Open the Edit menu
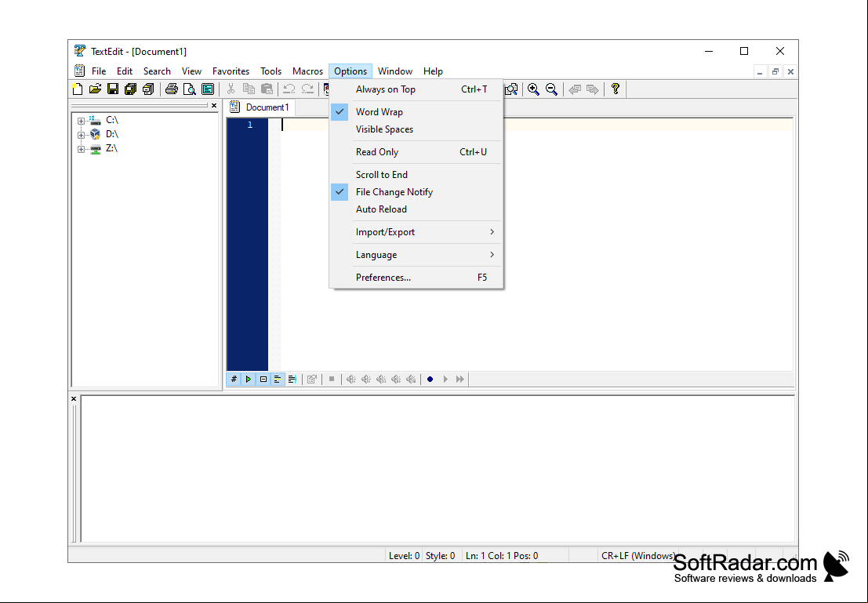The height and width of the screenshot is (603, 868). tap(125, 71)
